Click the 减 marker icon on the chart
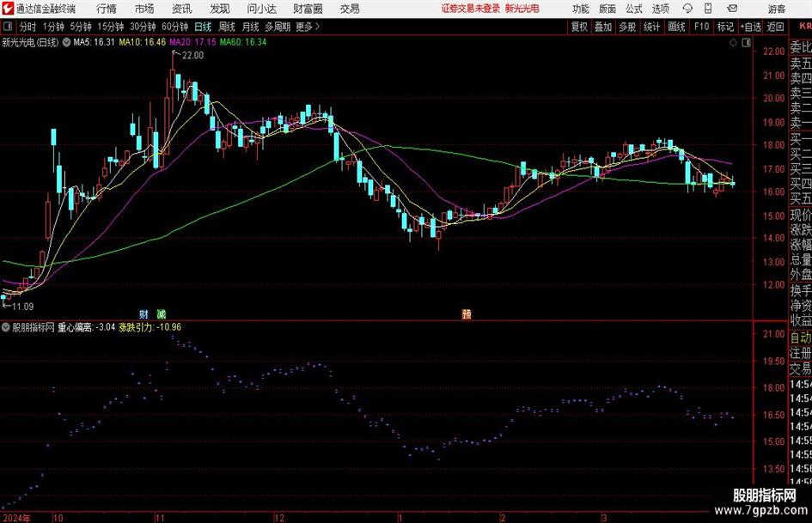812x523 pixels. pyautogui.click(x=161, y=313)
